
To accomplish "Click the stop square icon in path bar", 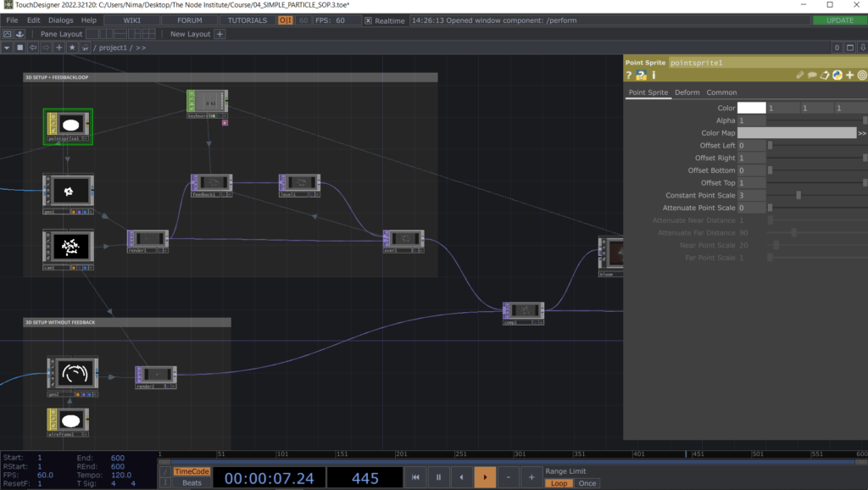I will click(x=20, y=47).
